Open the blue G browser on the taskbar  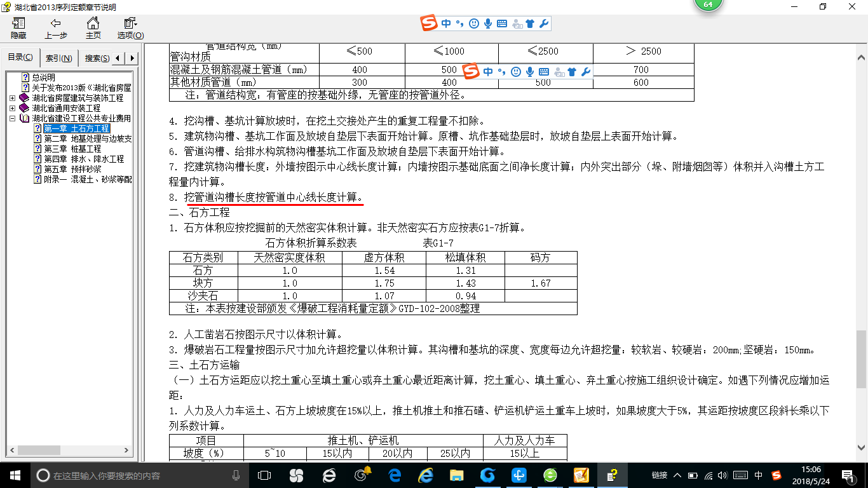coord(487,475)
